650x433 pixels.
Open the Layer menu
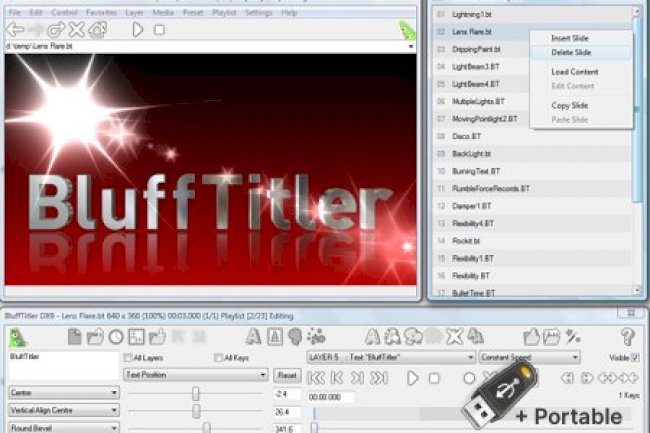[134, 12]
